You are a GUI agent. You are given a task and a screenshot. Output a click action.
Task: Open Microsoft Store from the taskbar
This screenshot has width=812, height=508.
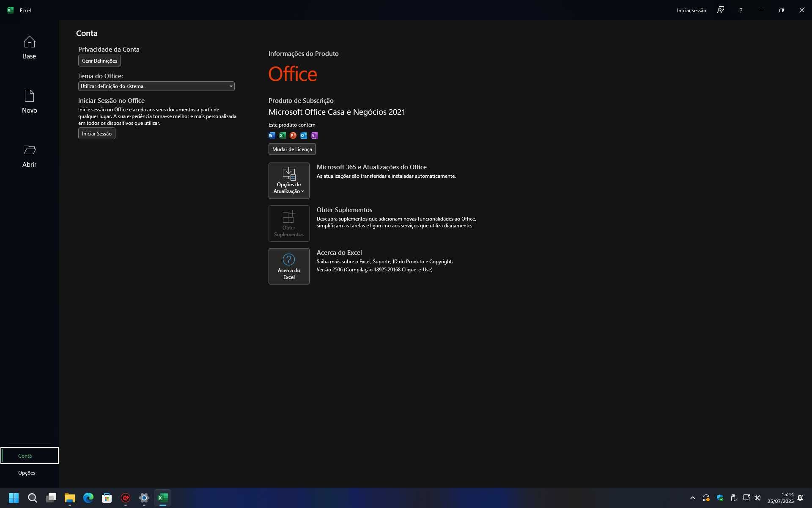107,498
